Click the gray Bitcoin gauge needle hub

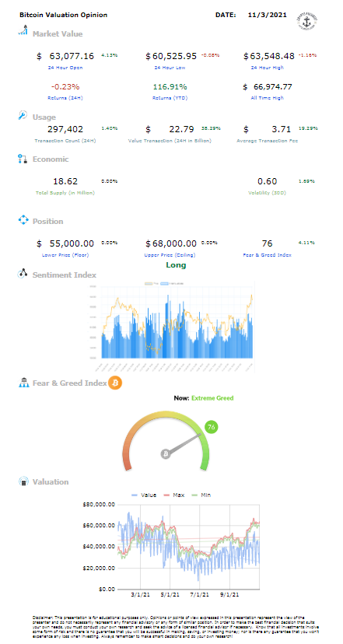pyautogui.click(x=166, y=454)
